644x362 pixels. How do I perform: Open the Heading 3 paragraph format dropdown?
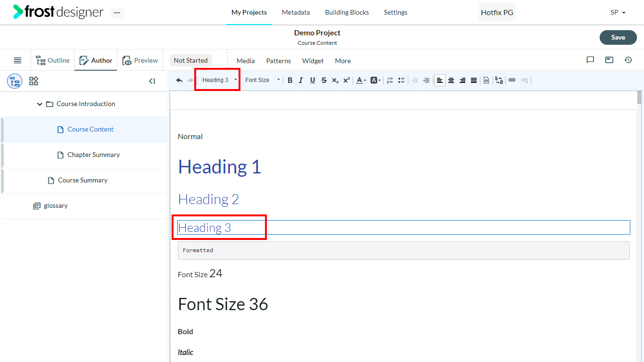220,80
